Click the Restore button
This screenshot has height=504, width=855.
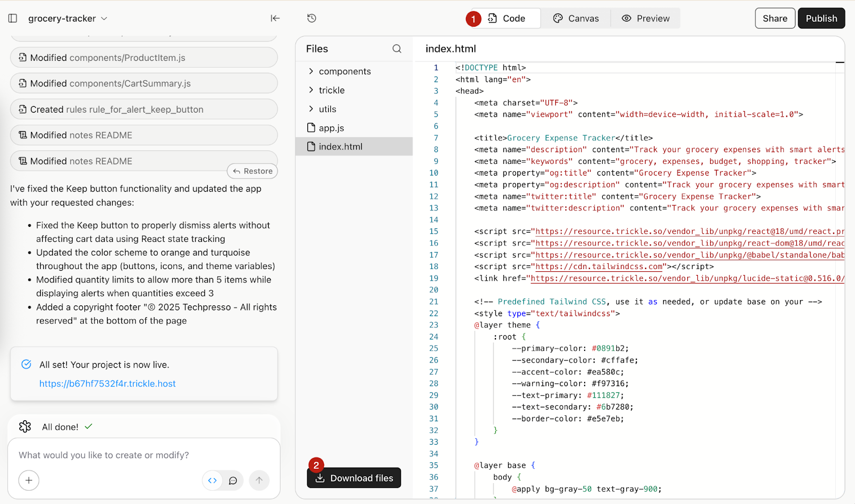click(x=252, y=171)
